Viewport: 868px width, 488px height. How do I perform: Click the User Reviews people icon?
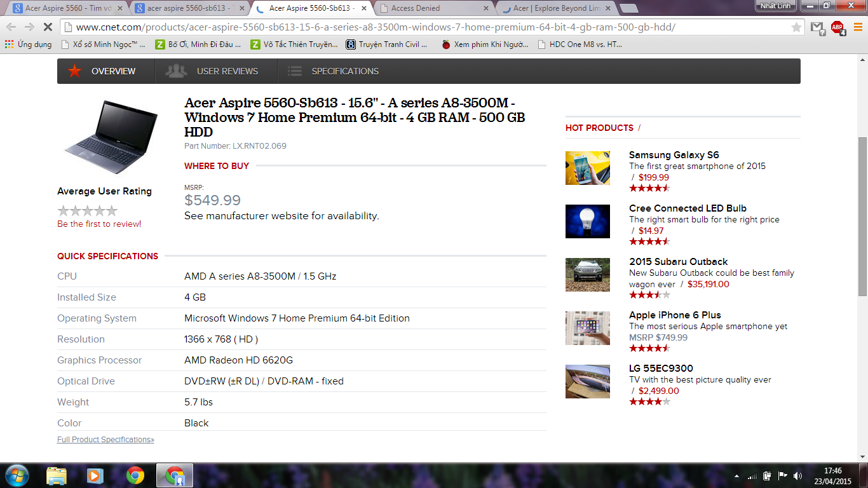click(176, 71)
